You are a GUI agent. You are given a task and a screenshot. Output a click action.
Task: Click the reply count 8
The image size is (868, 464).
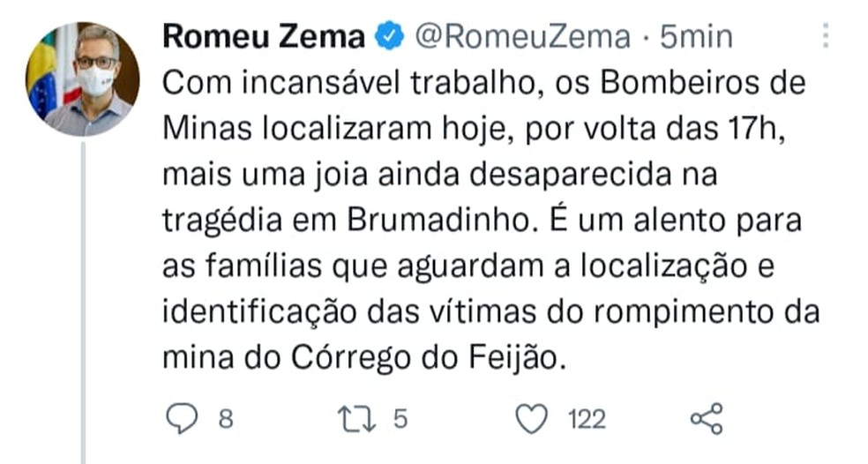click(x=225, y=420)
